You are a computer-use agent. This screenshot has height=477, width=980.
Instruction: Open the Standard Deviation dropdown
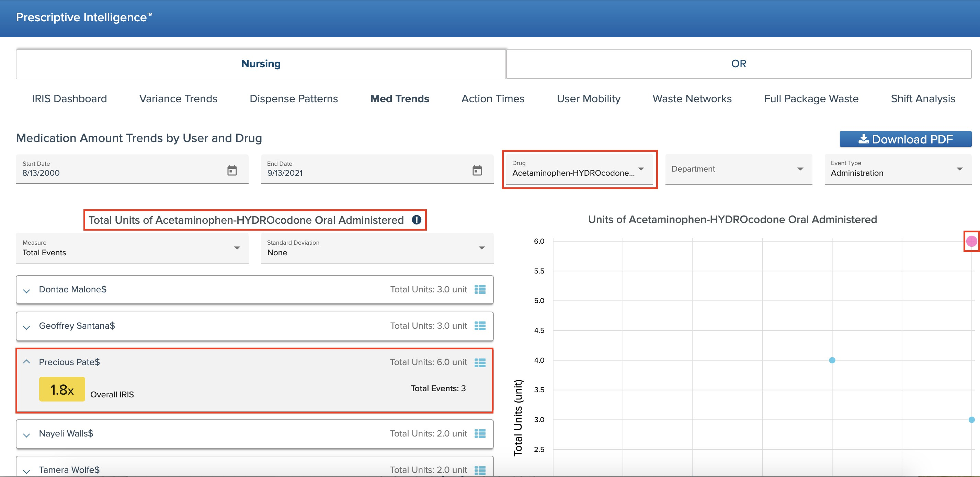(377, 248)
